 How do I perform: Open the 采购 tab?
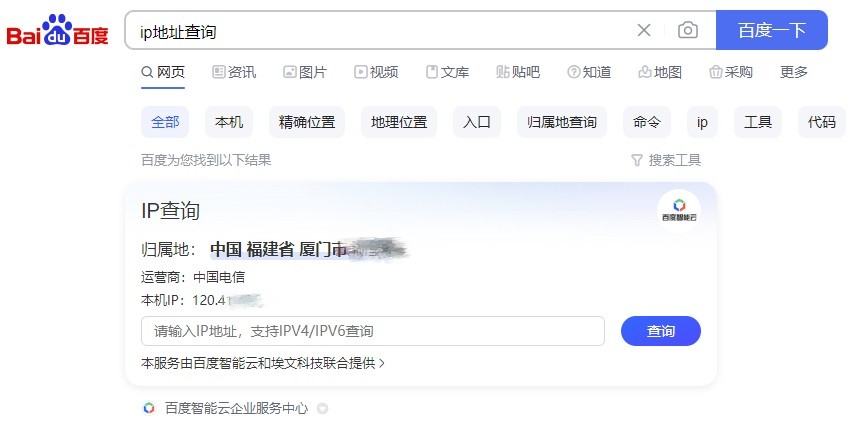coord(731,72)
